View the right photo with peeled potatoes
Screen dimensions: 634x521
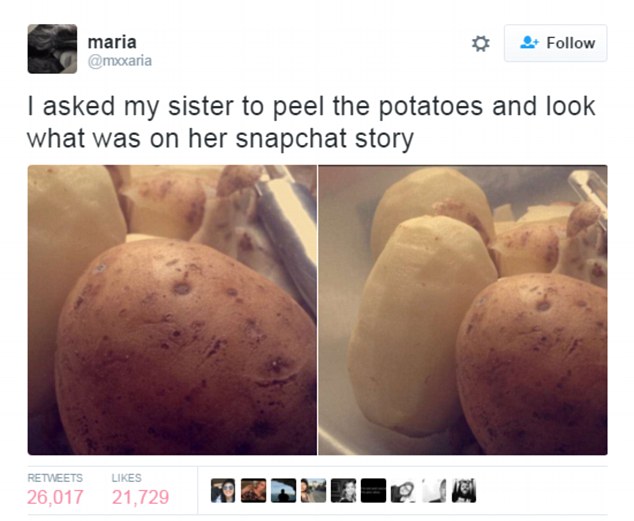pyautogui.click(x=463, y=310)
